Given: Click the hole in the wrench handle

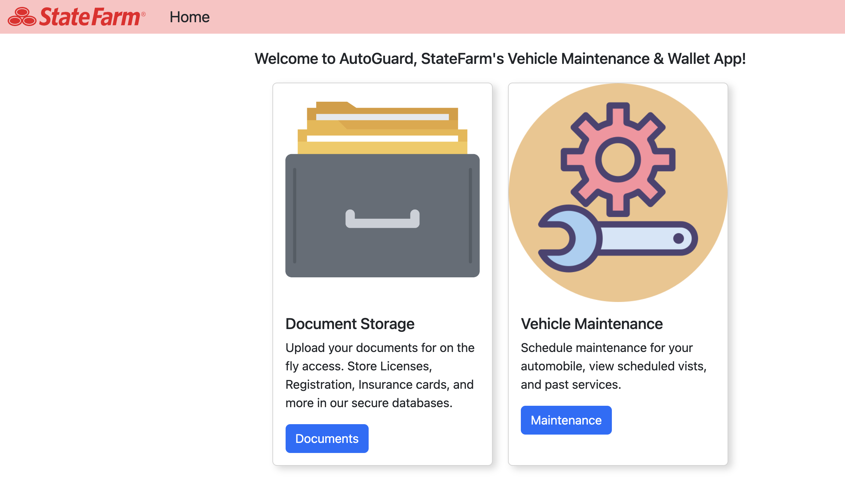Looking at the screenshot, I should [x=678, y=238].
